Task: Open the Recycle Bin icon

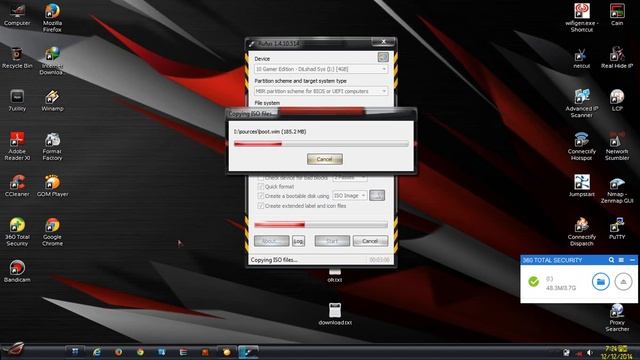Action: point(17,58)
